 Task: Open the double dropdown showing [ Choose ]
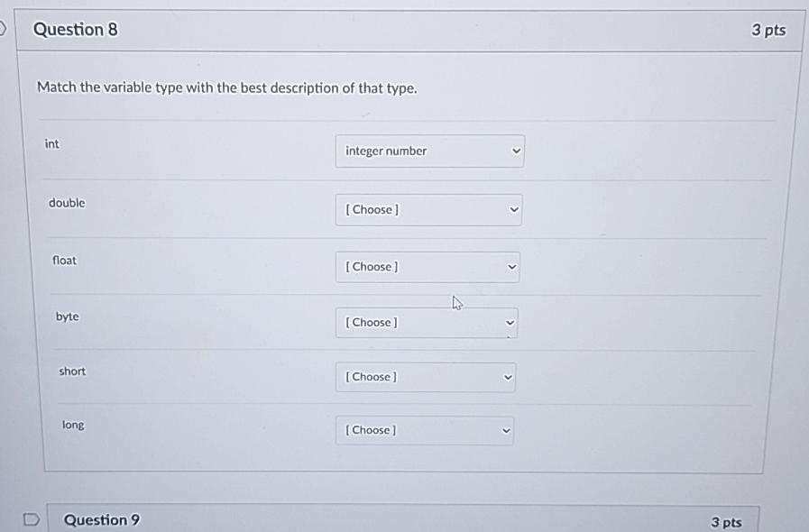point(428,209)
